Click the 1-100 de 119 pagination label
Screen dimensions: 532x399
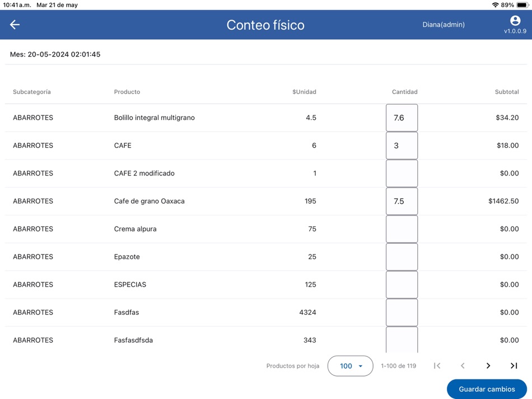coord(398,365)
